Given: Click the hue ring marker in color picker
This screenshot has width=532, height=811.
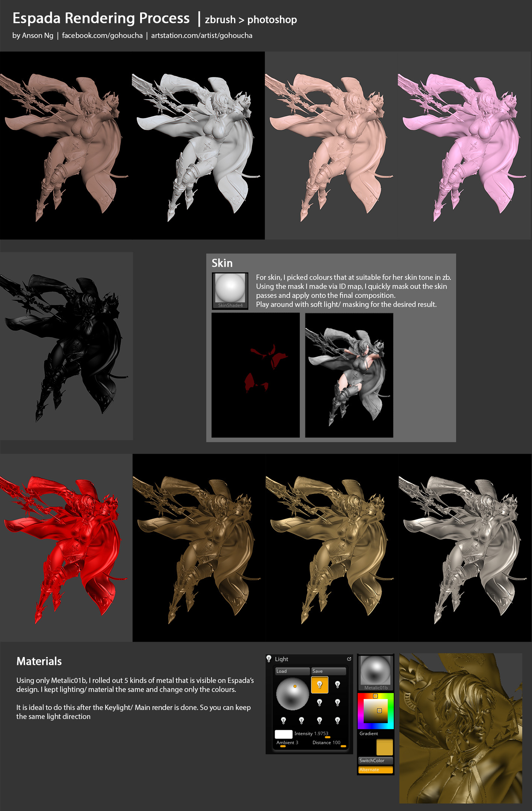Looking at the screenshot, I should (x=375, y=696).
